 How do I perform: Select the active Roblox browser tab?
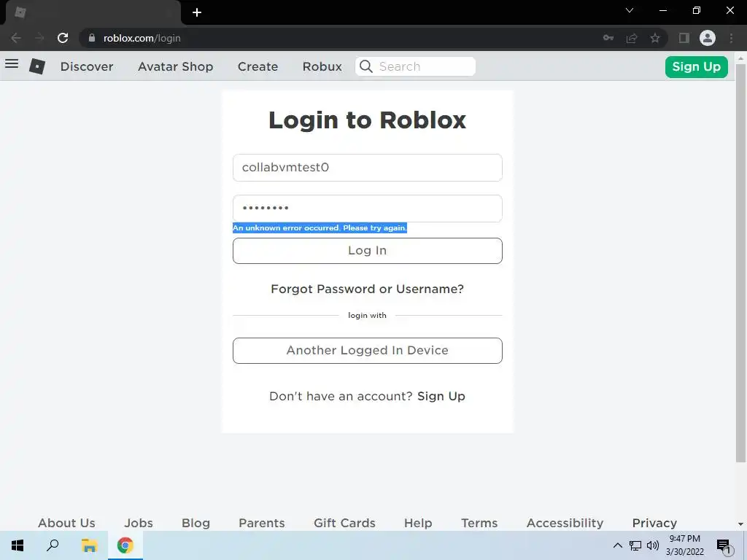click(x=93, y=12)
